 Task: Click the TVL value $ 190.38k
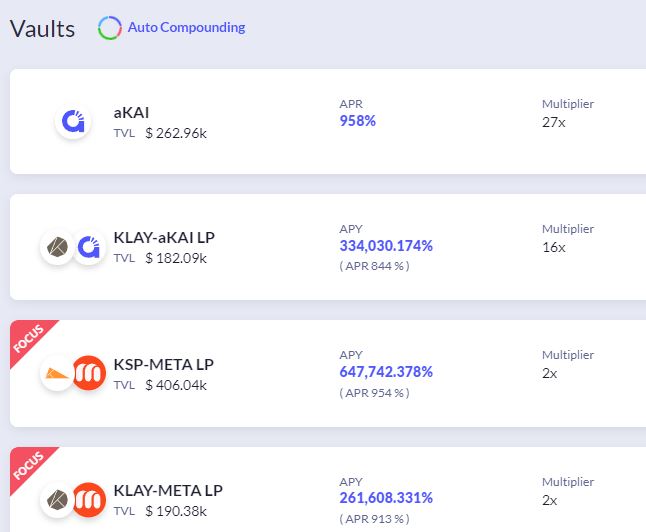[x=176, y=511]
